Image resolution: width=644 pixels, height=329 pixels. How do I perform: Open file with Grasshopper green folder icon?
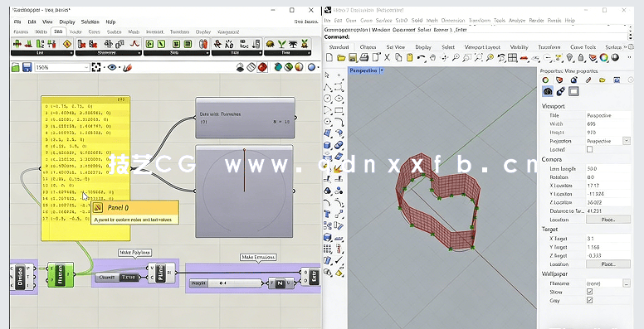point(15,67)
